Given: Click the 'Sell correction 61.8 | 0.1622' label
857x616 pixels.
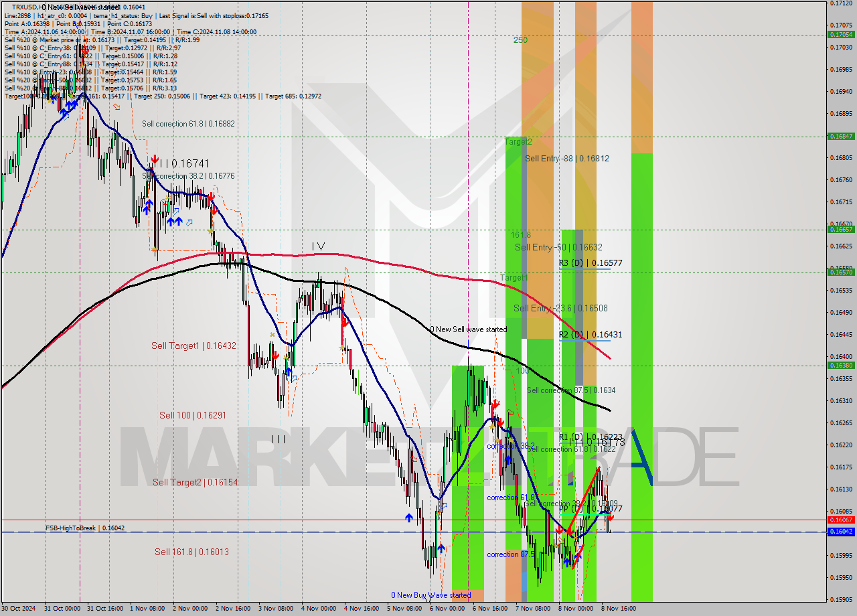Looking at the screenshot, I should 571,449.
